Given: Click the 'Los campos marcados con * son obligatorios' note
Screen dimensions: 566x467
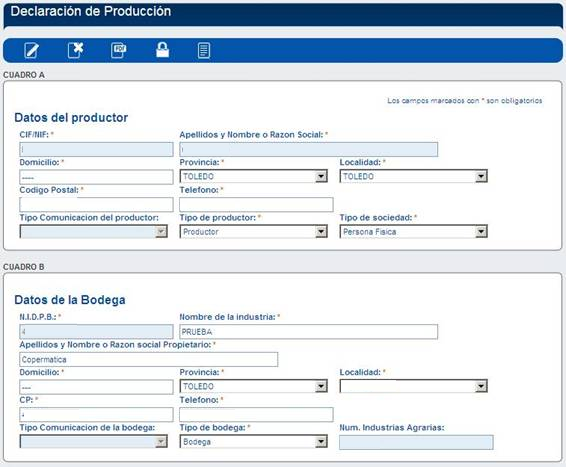Looking at the screenshot, I should coord(465,101).
